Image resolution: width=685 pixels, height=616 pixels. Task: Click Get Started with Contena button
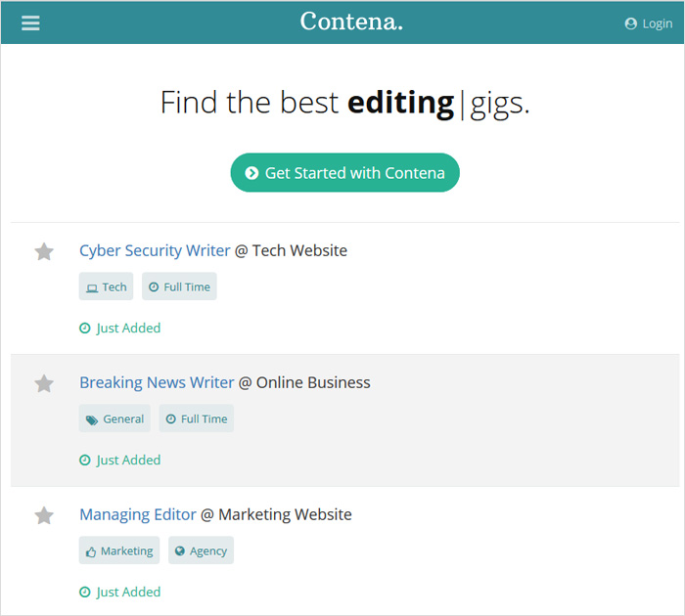click(x=344, y=172)
